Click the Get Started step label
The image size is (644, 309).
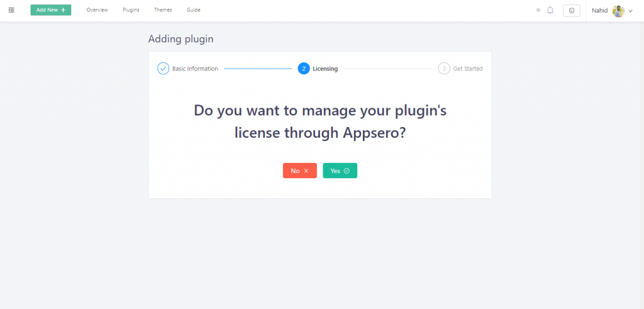pyautogui.click(x=468, y=69)
